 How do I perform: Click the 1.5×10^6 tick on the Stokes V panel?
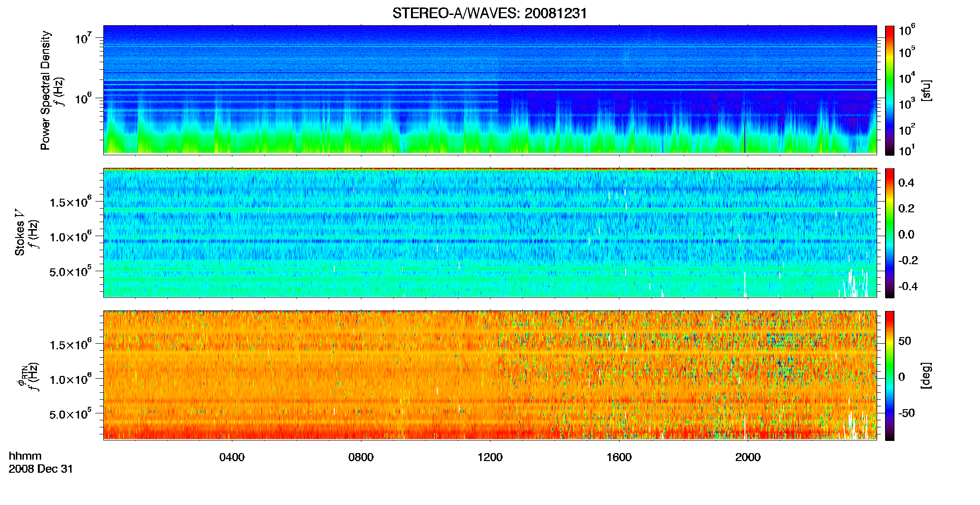pyautogui.click(x=70, y=202)
